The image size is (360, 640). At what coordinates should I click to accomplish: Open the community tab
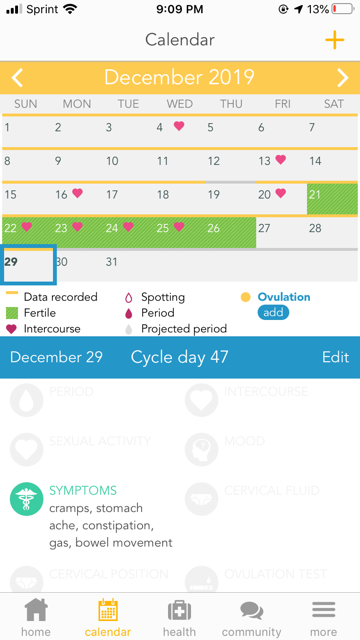pos(251,617)
